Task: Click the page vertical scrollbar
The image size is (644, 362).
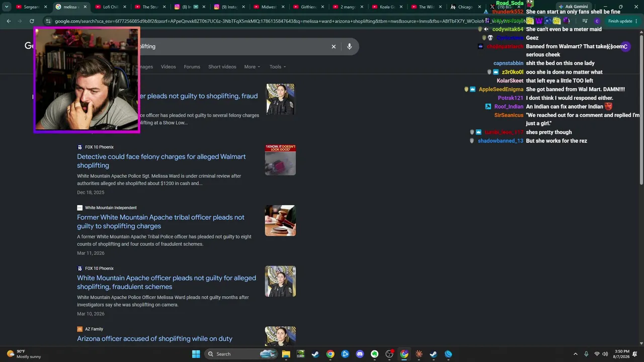Action: click(640, 111)
